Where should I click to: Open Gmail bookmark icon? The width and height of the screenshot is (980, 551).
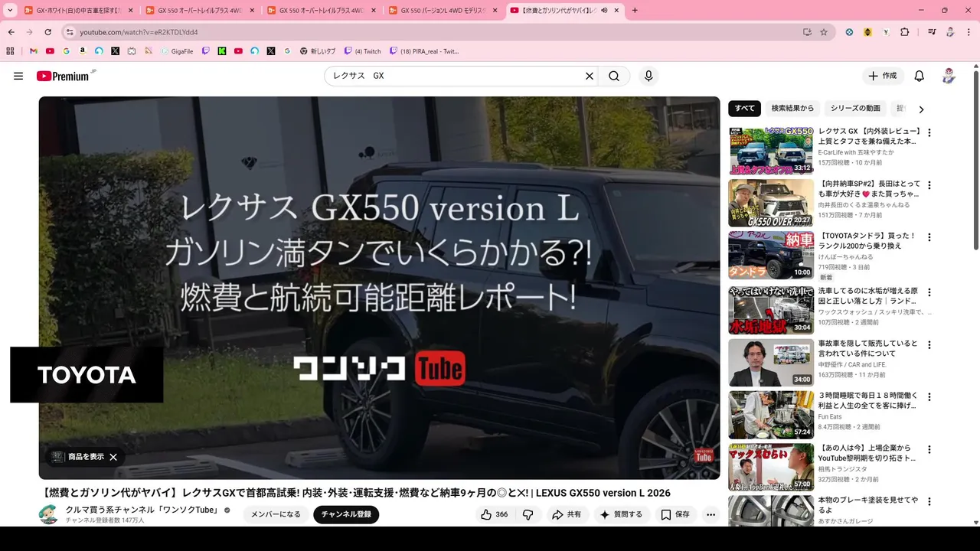click(34, 51)
